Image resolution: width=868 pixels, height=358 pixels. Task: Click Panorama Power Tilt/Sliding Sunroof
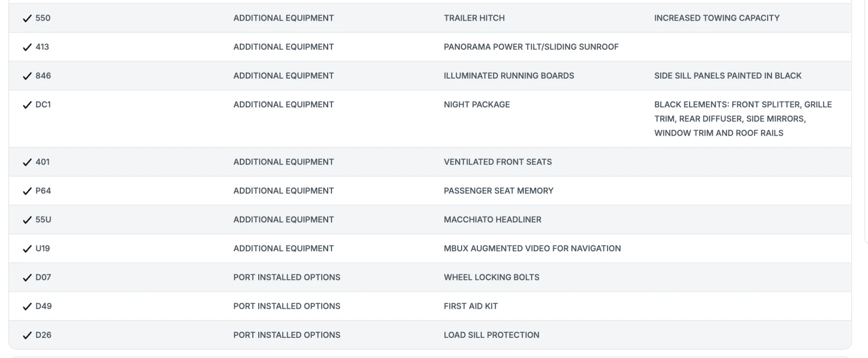(x=531, y=47)
